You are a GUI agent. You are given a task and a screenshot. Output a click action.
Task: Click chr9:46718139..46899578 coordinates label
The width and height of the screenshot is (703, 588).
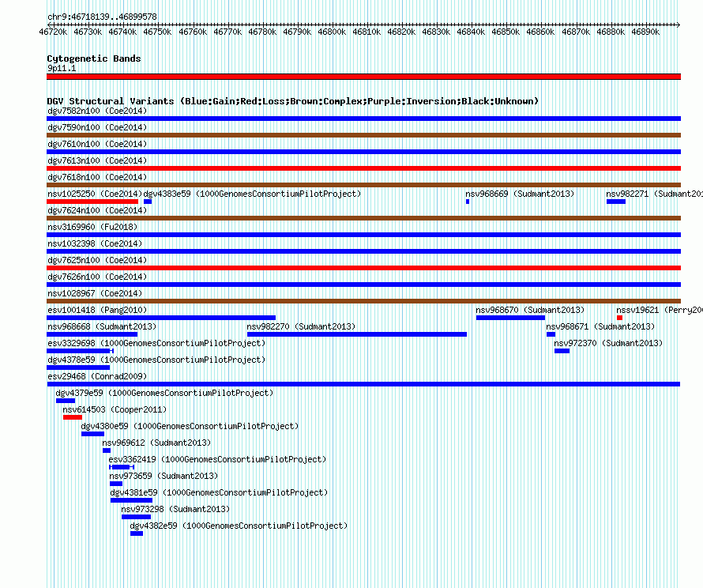pyautogui.click(x=102, y=17)
